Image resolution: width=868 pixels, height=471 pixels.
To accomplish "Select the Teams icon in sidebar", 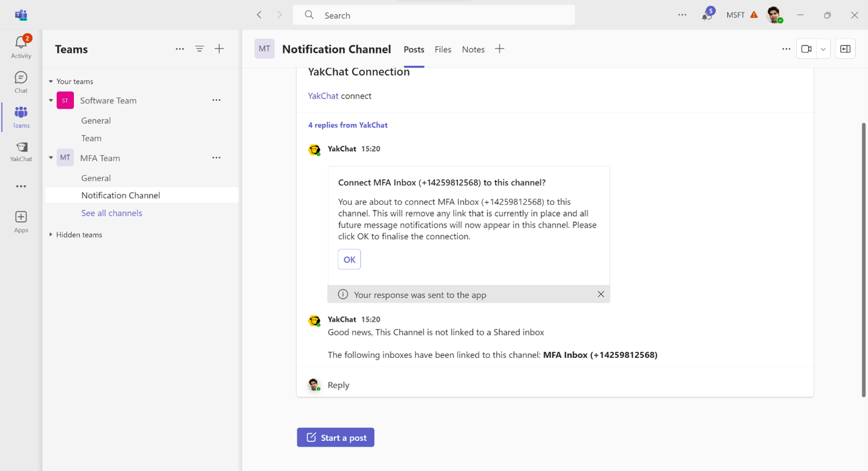I will pyautogui.click(x=21, y=117).
